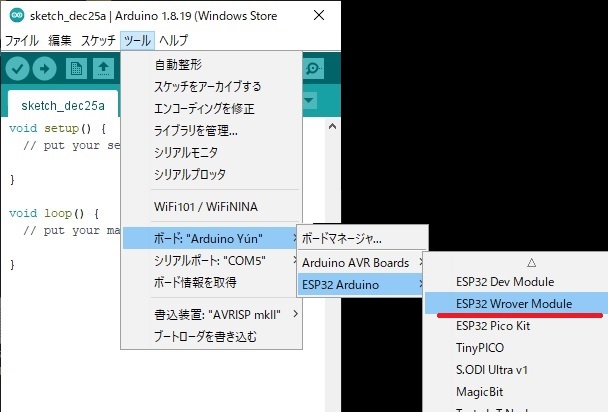
Task: Select S.ODI Ultra v1 board
Action: (516, 370)
